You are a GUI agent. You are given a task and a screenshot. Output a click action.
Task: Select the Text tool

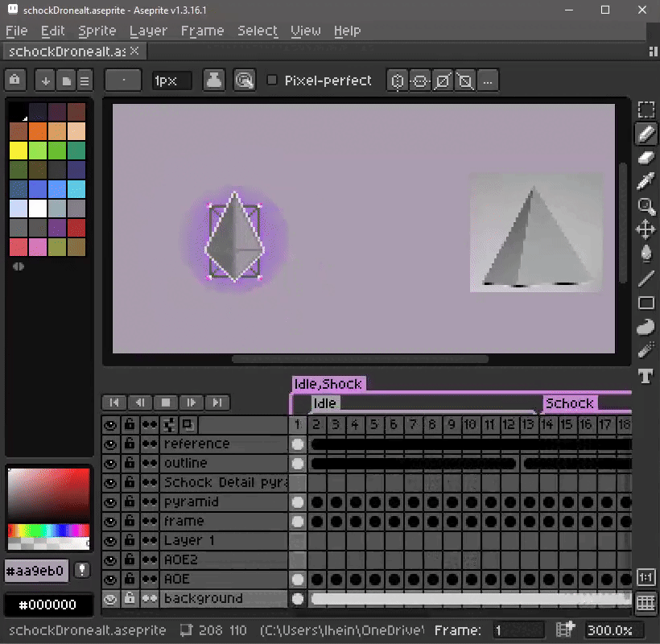point(646,375)
